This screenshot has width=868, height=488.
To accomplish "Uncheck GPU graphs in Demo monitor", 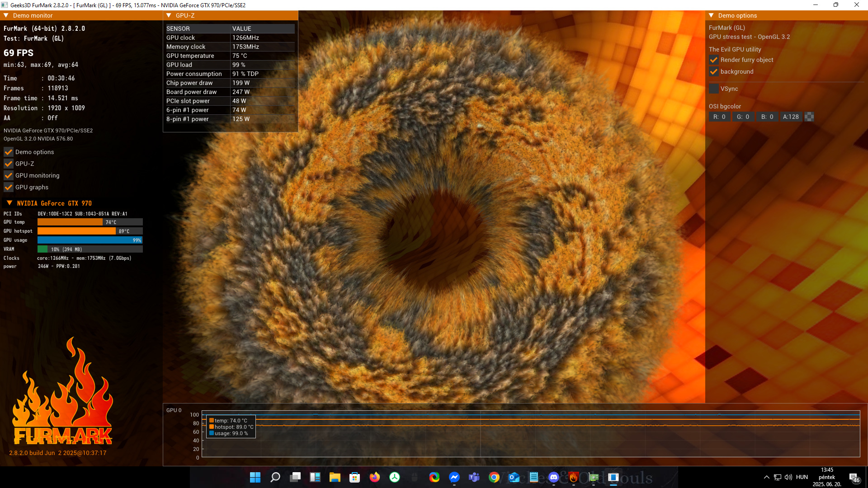I will [x=9, y=187].
